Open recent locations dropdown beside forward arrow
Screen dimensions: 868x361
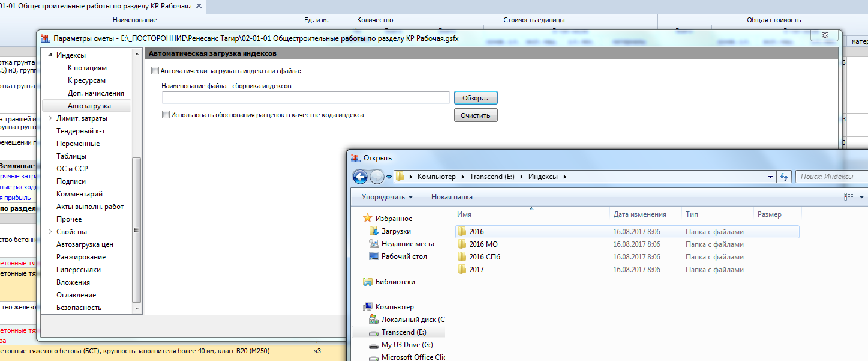tap(389, 177)
